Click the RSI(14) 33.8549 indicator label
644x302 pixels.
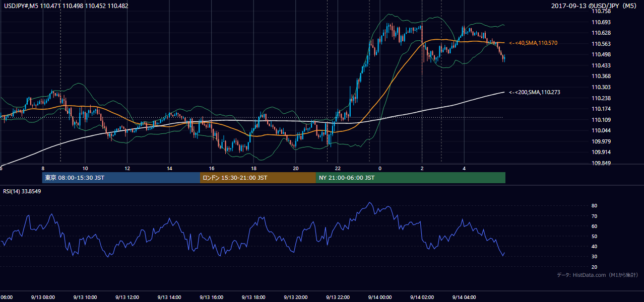pos(22,191)
